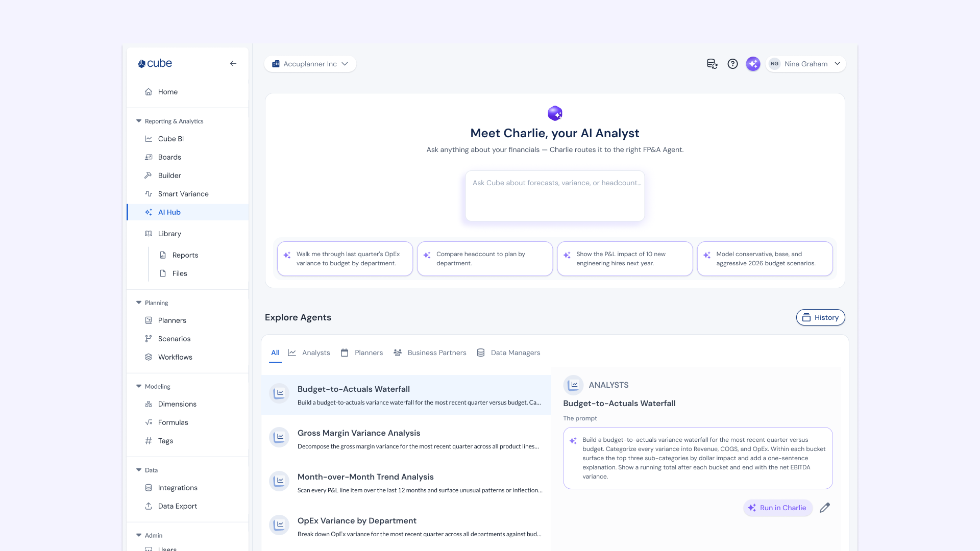Image resolution: width=980 pixels, height=551 pixels.
Task: Open Cube BI chart icon
Action: [149, 139]
